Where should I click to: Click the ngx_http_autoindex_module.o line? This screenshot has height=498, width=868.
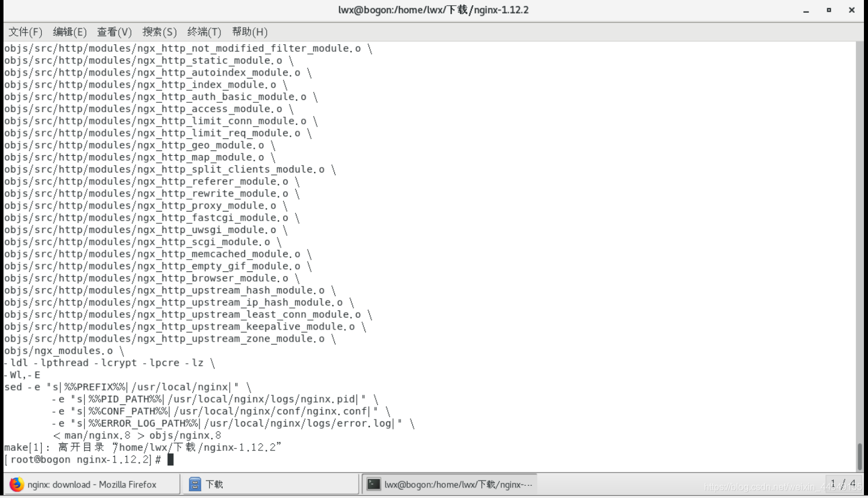(158, 73)
